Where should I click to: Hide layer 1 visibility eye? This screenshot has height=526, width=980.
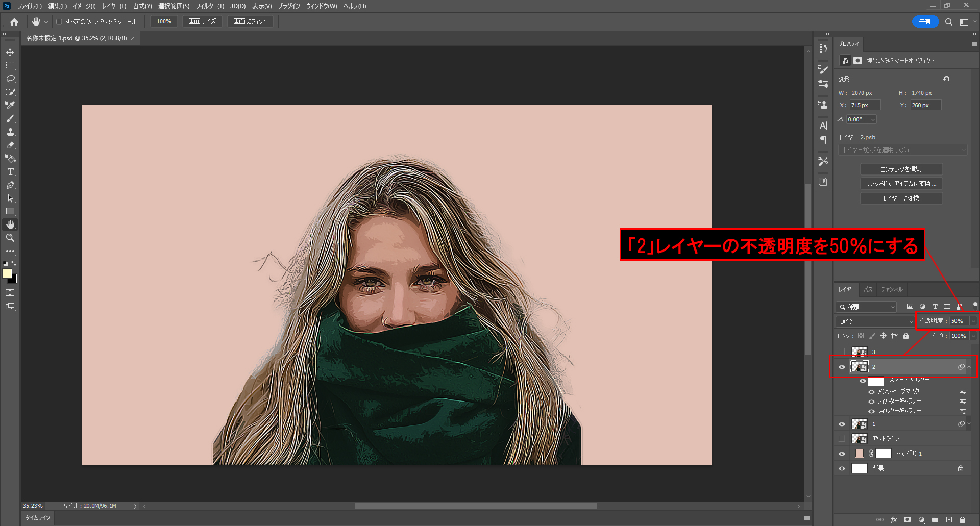coord(842,424)
